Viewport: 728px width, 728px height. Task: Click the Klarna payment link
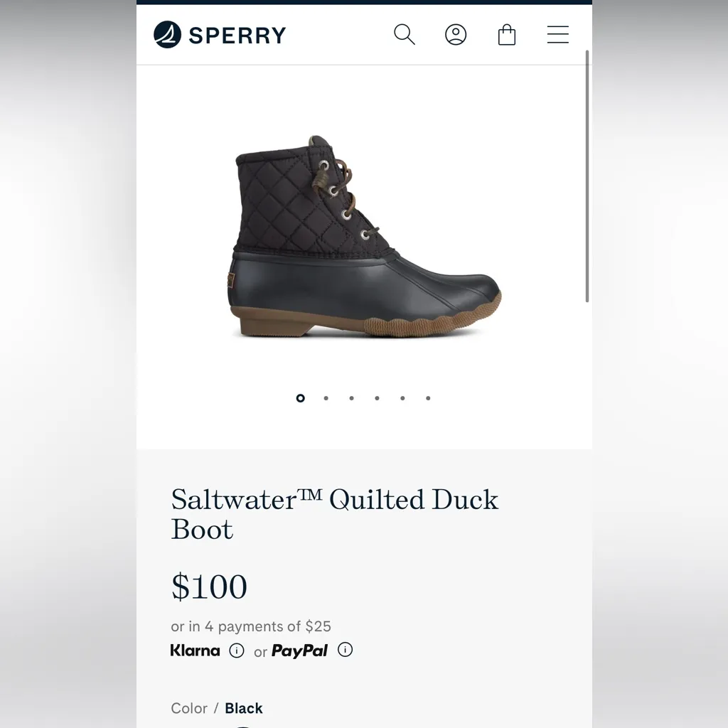point(194,650)
